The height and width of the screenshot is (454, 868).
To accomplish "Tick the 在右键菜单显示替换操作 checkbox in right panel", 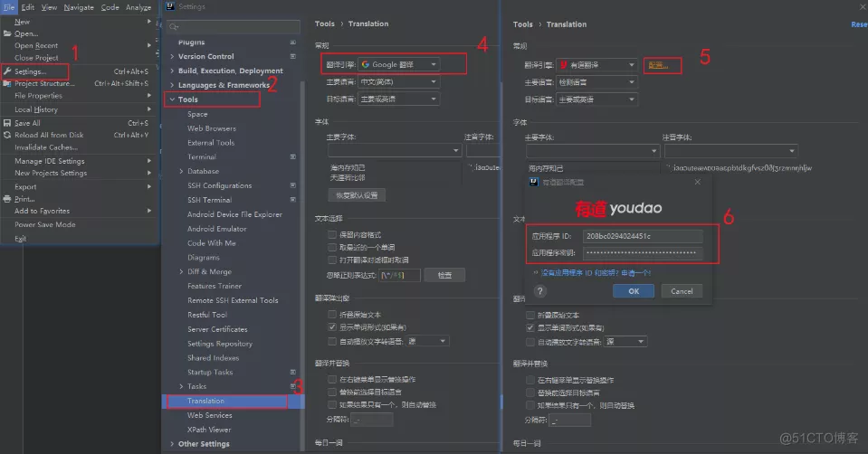I will (530, 380).
